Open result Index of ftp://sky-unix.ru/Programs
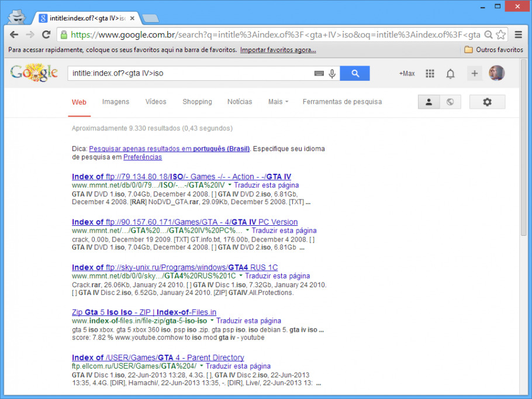This screenshot has height=399, width=532. click(x=175, y=267)
